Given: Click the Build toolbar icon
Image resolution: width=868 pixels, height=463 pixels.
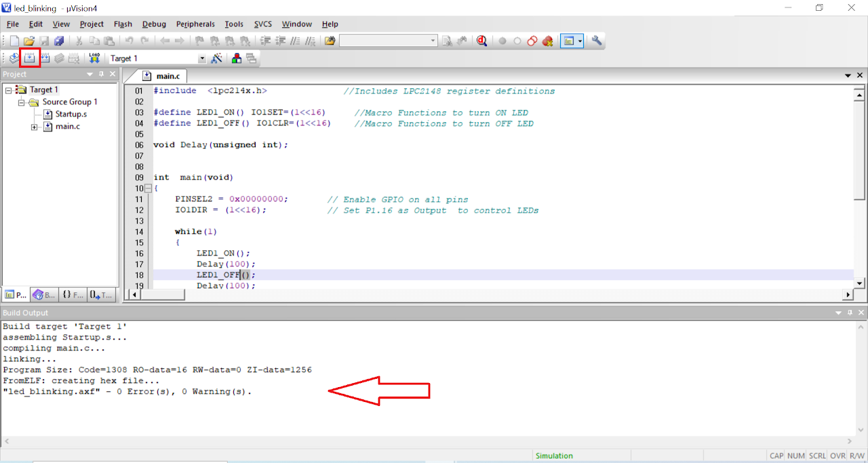Looking at the screenshot, I should (x=30, y=58).
